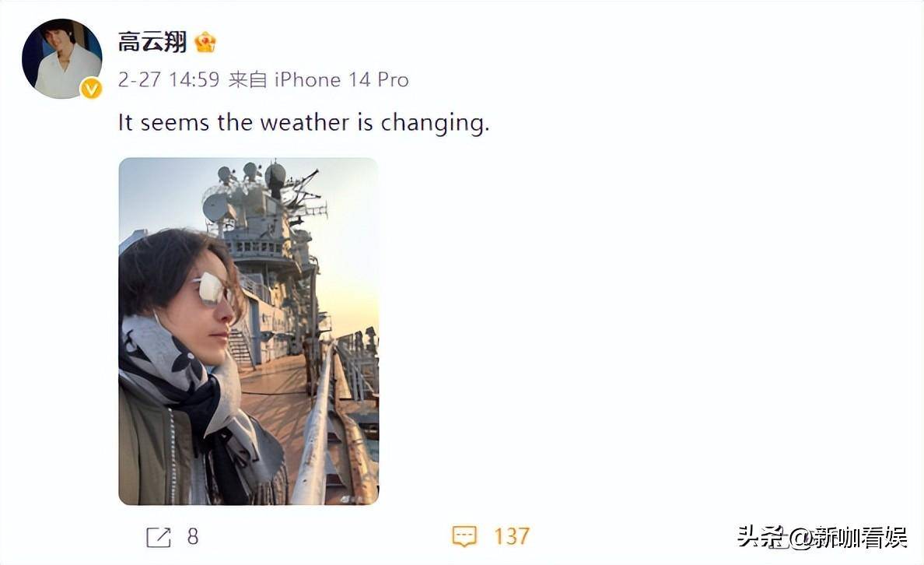Click the gold crown VIP badge
Screen dimensions: 924x565
(x=205, y=42)
